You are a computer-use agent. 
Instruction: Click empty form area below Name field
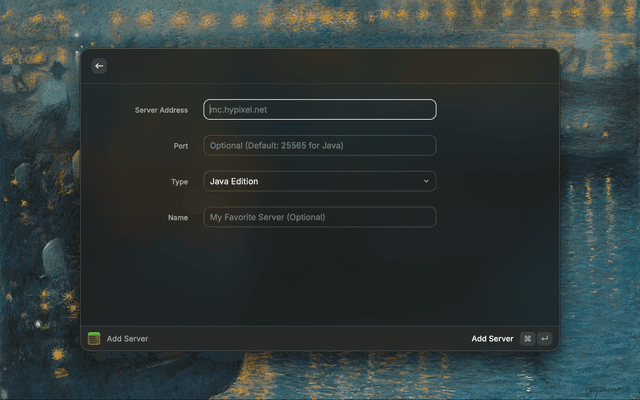coord(320,275)
